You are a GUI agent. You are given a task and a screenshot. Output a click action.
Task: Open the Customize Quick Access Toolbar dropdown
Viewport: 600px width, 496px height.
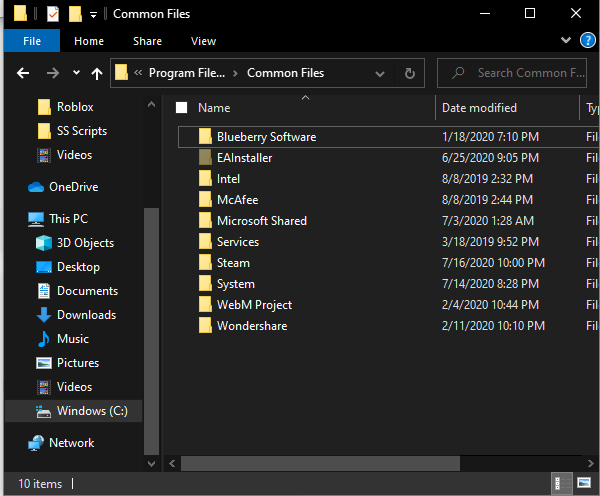(x=93, y=15)
